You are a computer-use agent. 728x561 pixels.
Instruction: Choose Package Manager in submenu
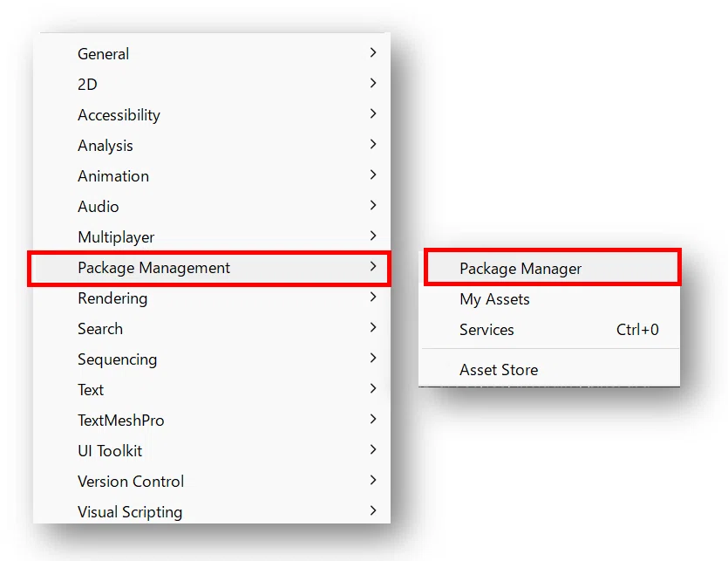(552, 268)
